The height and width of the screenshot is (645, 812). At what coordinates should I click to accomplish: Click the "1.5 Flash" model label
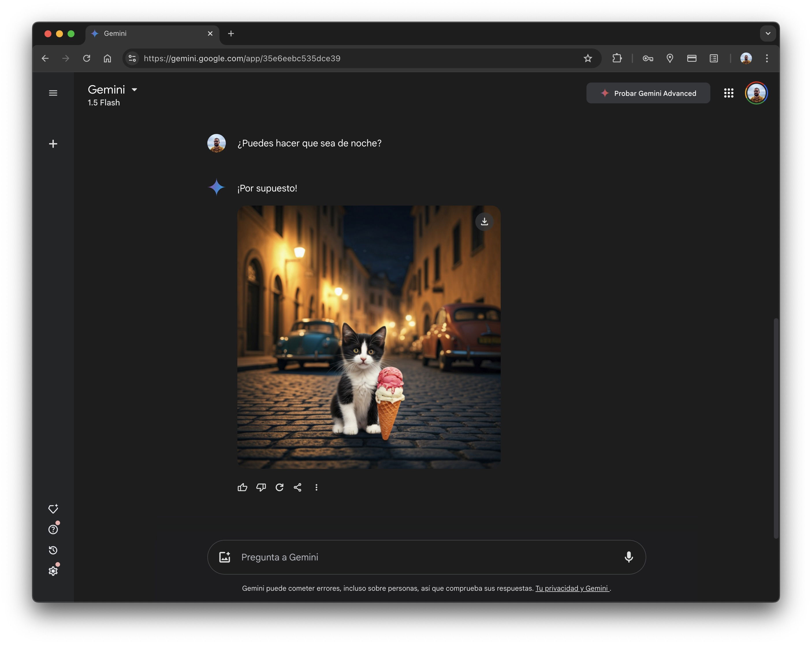104,102
